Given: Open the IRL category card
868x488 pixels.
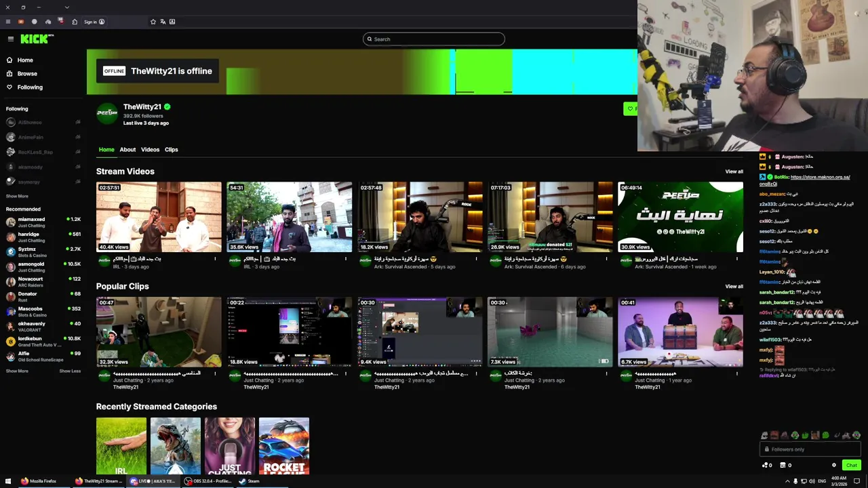Looking at the screenshot, I should (x=121, y=446).
